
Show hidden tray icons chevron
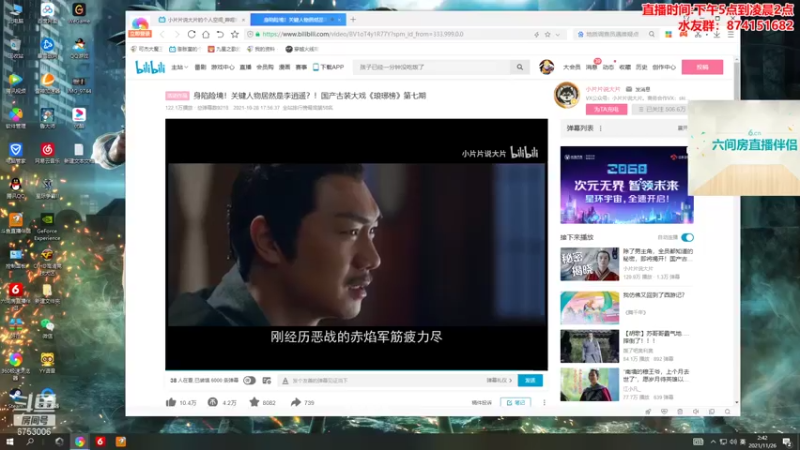(713, 442)
